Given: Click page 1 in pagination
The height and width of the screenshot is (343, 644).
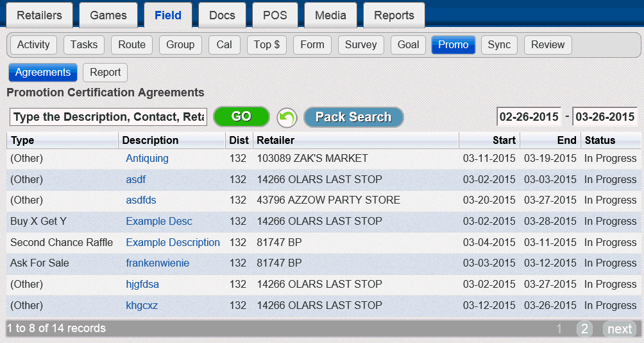Looking at the screenshot, I should (x=559, y=329).
